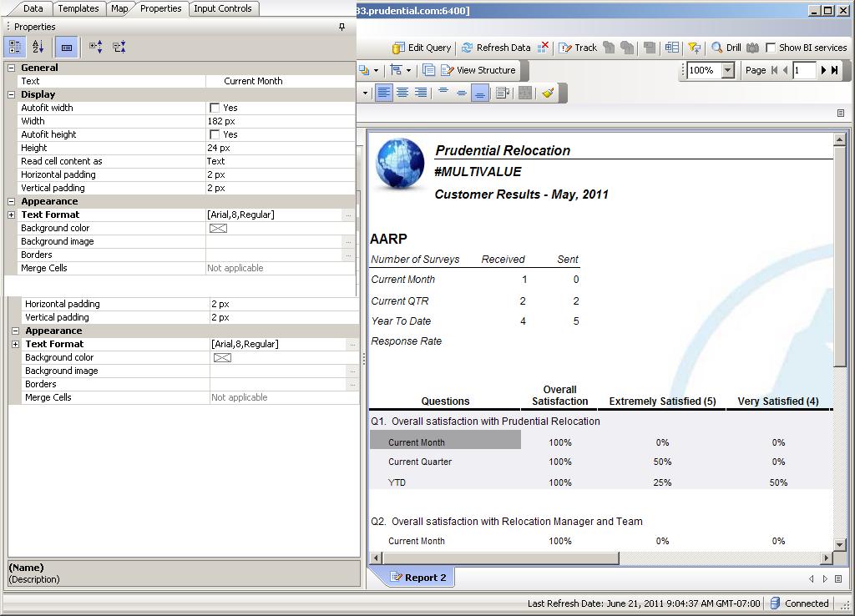Select the Report 2 tab
Screen dimensions: 855x616
(x=418, y=578)
